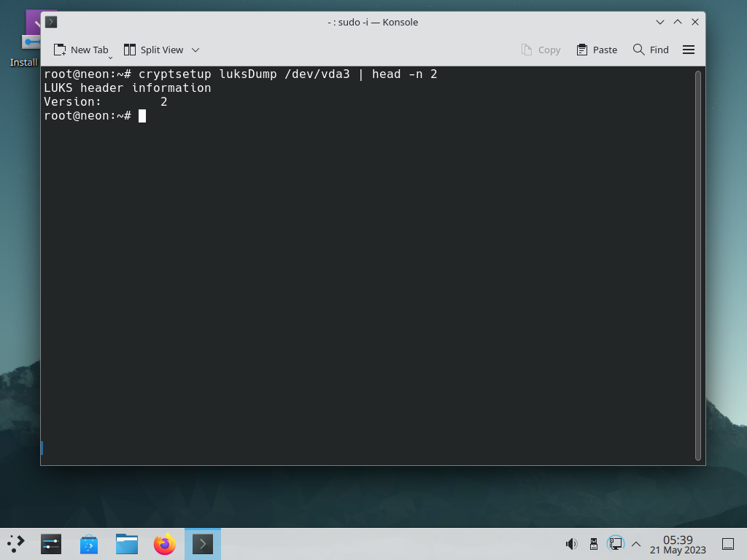This screenshot has width=747, height=560.
Task: Click the 'LUKS header information' output line
Action: (x=127, y=88)
